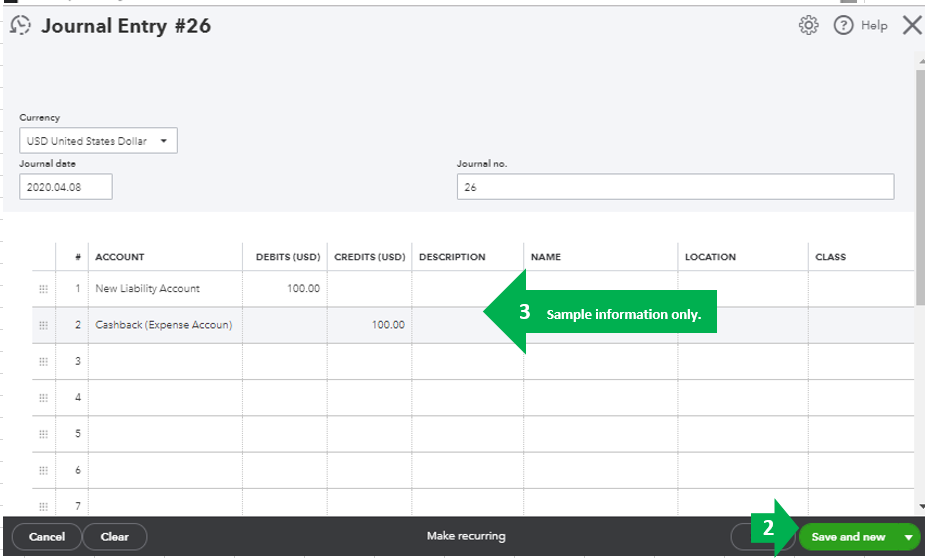Viewport: 925px width, 558px height.
Task: Click the Help text label
Action: pos(874,25)
